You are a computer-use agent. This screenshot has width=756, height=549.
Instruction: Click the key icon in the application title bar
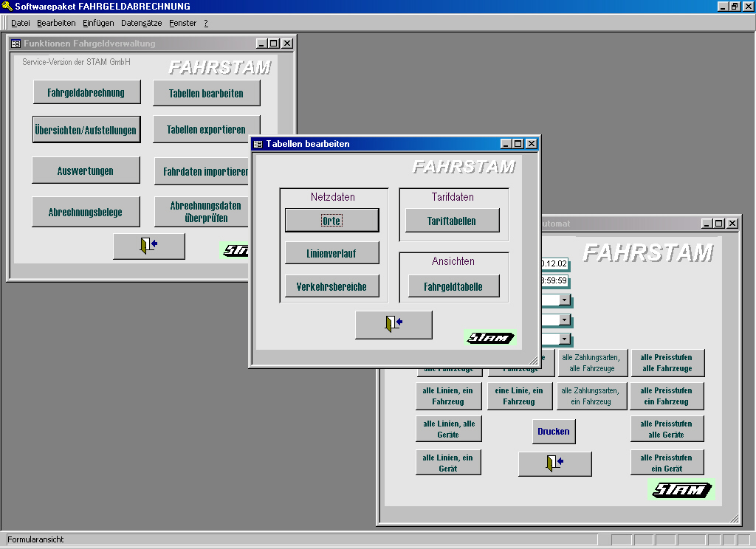point(7,7)
